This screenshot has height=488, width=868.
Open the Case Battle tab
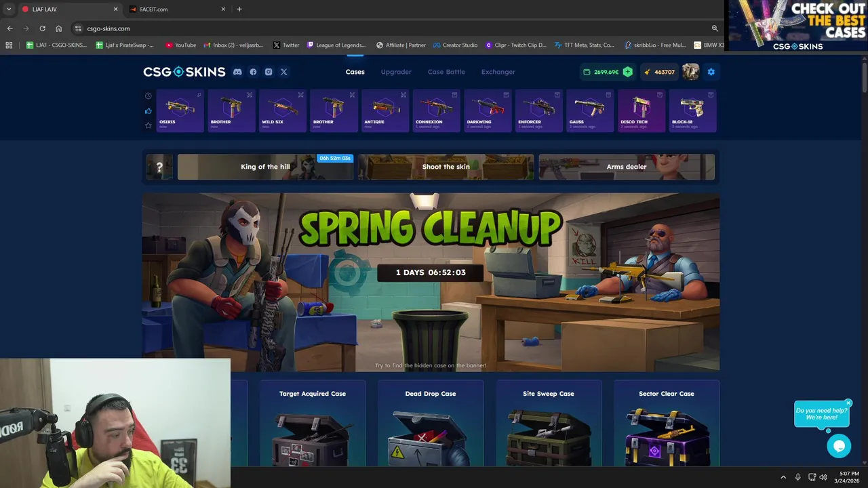[x=446, y=72]
